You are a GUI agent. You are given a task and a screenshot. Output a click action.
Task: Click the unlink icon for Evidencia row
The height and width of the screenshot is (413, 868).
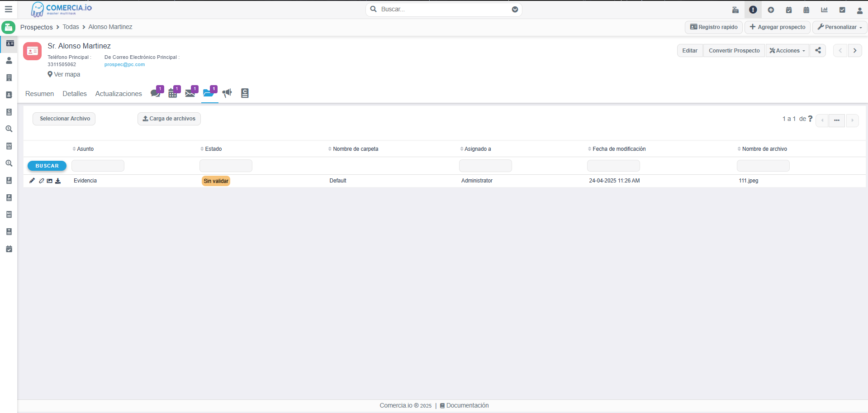click(41, 181)
